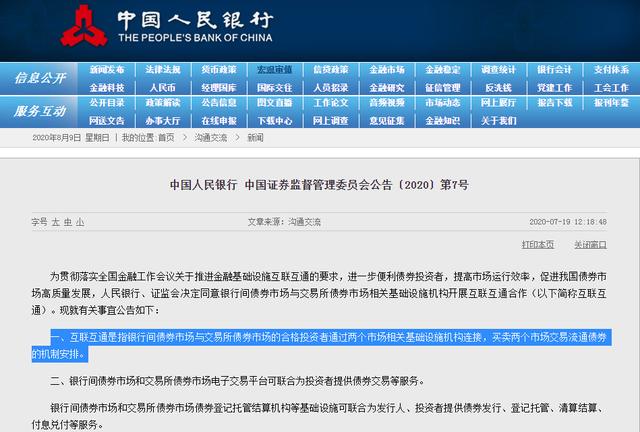Set font size to 大 (large)
The image size is (640, 432).
click(x=56, y=222)
